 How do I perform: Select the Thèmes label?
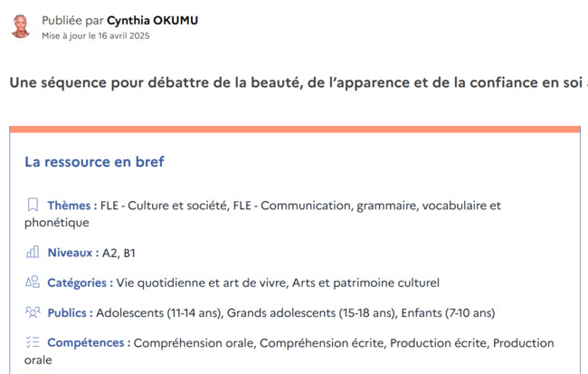(x=72, y=206)
